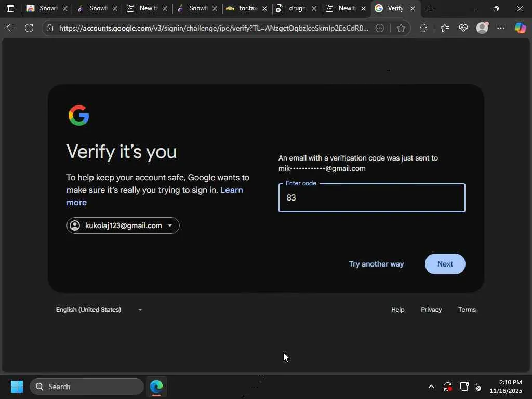This screenshot has height=399, width=532.
Task: Open the Privacy link
Action: click(431, 310)
